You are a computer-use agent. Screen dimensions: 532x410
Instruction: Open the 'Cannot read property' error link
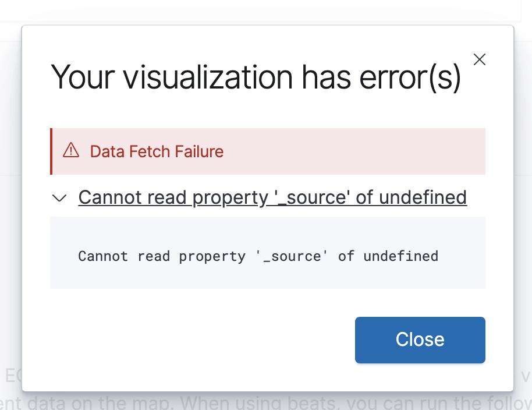click(272, 197)
